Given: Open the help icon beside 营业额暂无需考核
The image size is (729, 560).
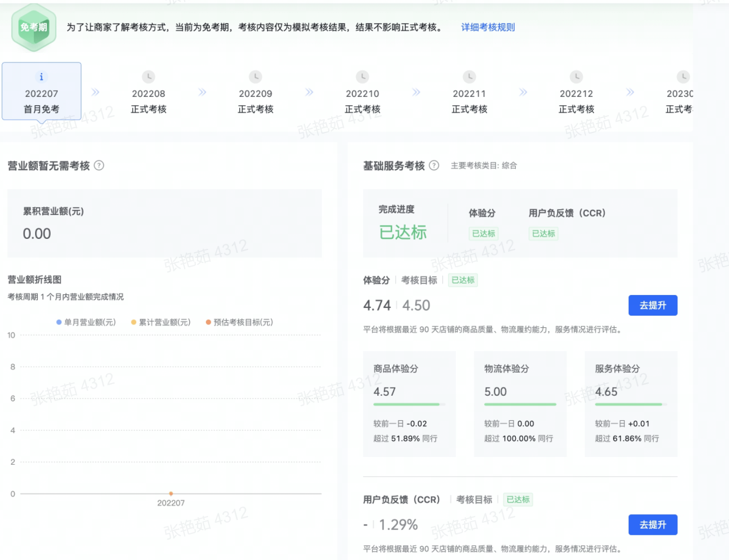Looking at the screenshot, I should click(100, 165).
